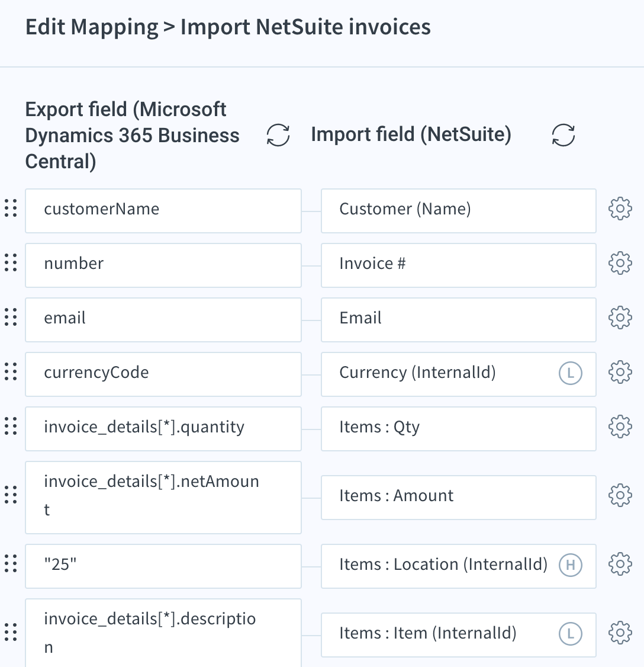This screenshot has width=644, height=667.
Task: Click the H hardcoded badge on Items : Location
Action: click(570, 565)
